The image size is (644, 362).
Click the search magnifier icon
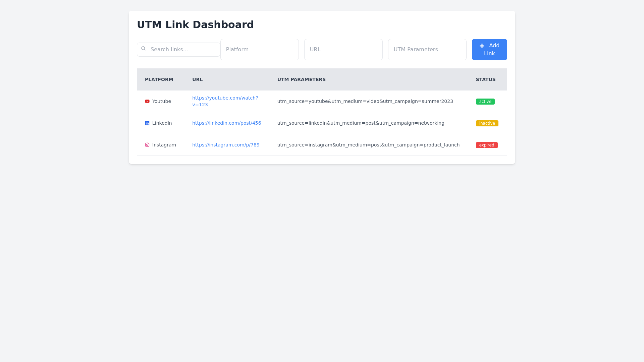(143, 49)
